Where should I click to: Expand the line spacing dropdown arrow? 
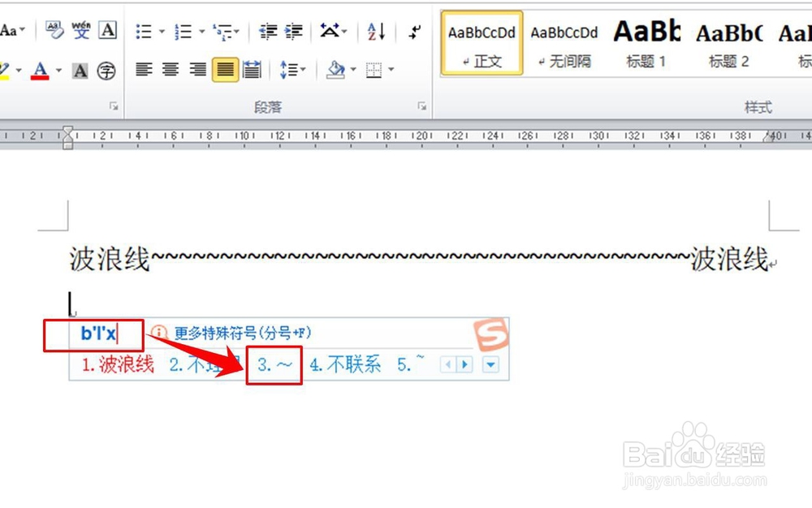tap(304, 69)
